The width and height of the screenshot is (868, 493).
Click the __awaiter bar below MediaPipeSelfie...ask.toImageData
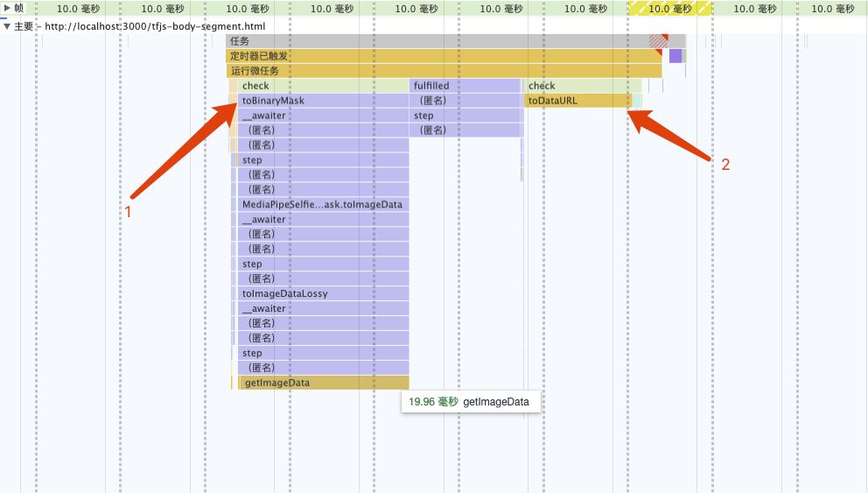[323, 220]
